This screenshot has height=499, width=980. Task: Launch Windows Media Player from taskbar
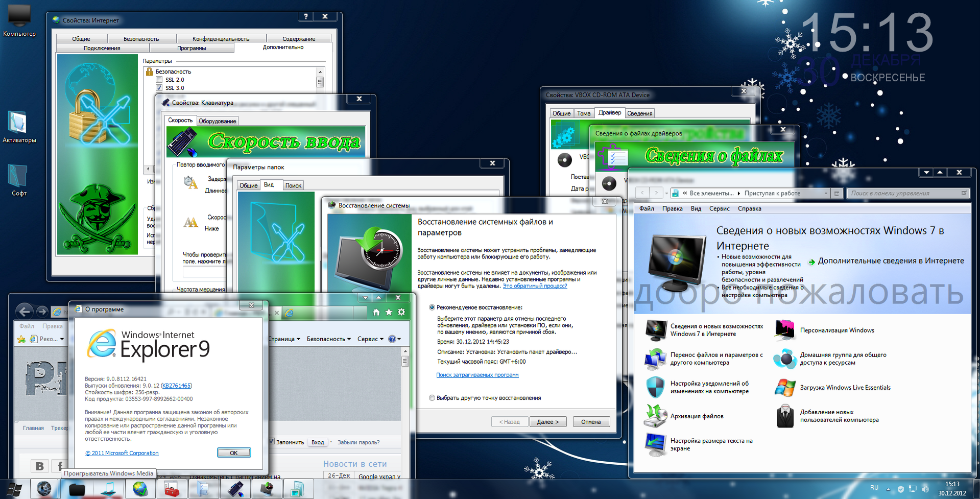(108, 489)
